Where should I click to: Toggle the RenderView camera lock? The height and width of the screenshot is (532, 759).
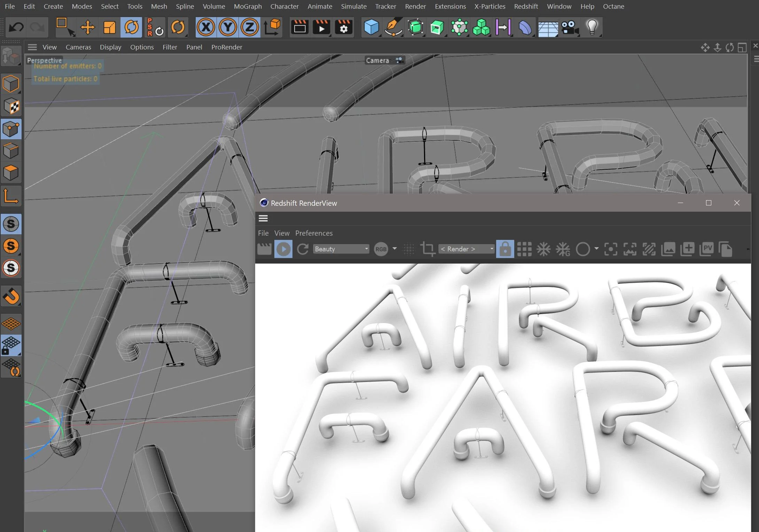tap(505, 249)
